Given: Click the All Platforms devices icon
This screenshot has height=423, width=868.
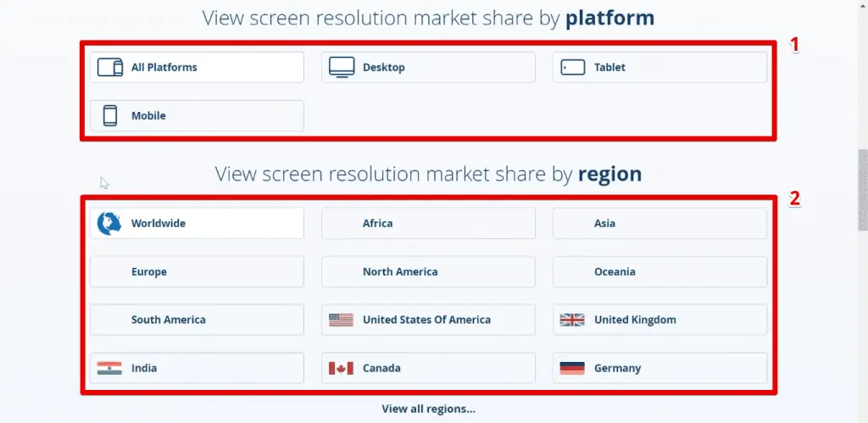Looking at the screenshot, I should tap(109, 68).
